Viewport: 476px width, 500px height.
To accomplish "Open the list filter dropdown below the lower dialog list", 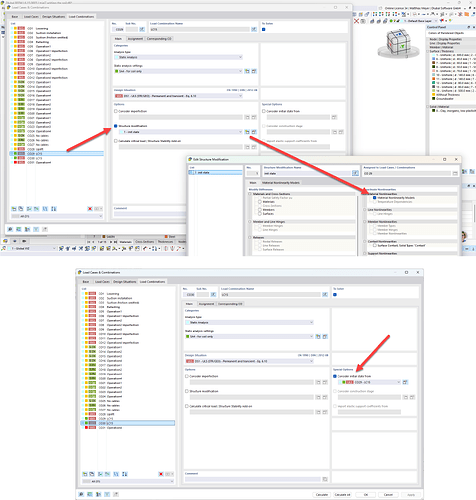I will 128,481.
